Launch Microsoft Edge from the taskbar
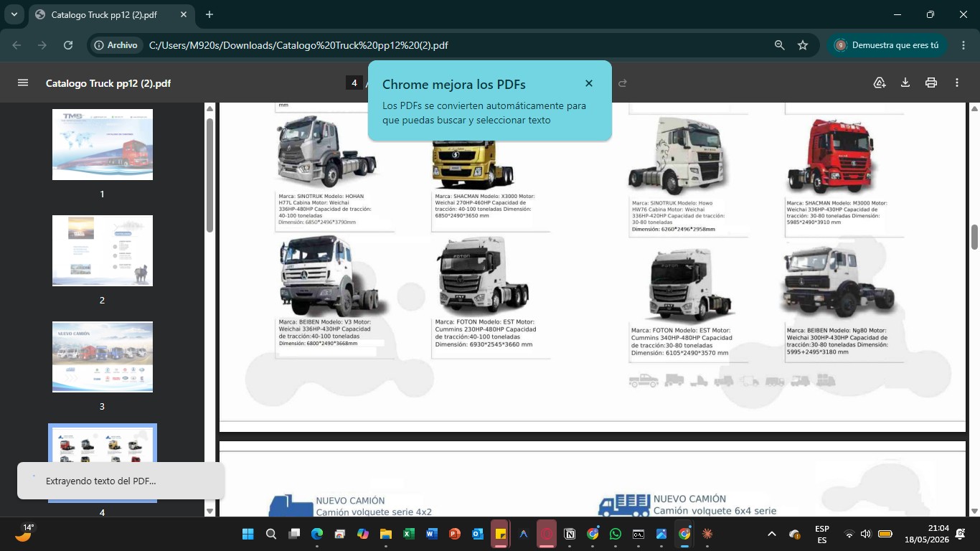Viewport: 980px width, 551px height. pos(317,534)
